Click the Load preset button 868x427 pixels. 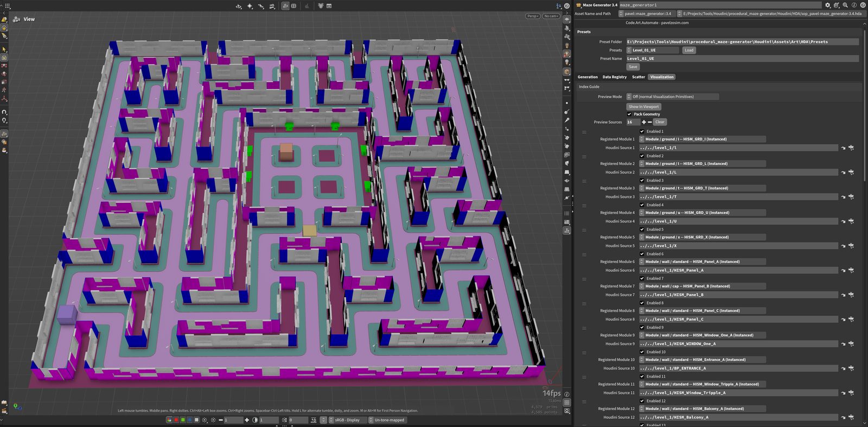(689, 50)
